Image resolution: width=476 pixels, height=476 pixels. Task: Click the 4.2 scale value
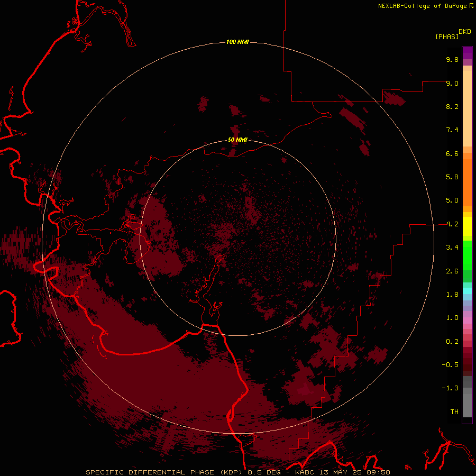coord(452,224)
